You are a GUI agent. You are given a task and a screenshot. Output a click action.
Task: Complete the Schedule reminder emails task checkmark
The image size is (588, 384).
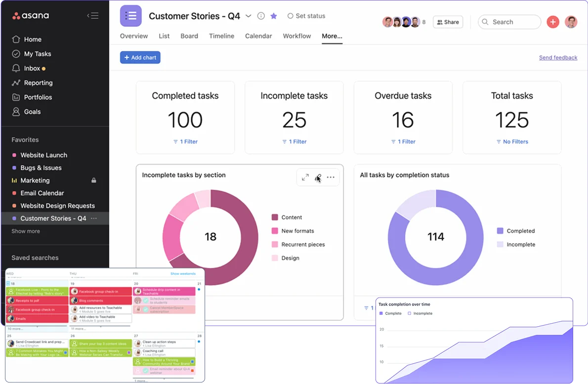(145, 301)
